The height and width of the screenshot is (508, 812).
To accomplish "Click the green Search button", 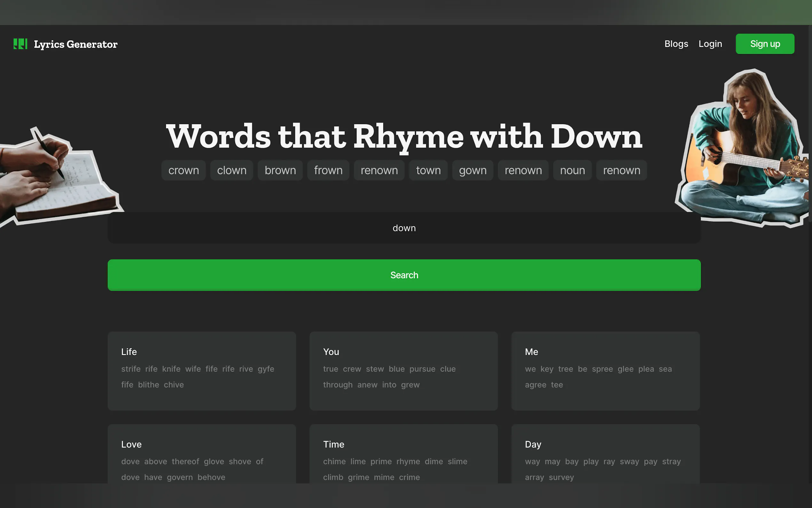I will pyautogui.click(x=404, y=275).
